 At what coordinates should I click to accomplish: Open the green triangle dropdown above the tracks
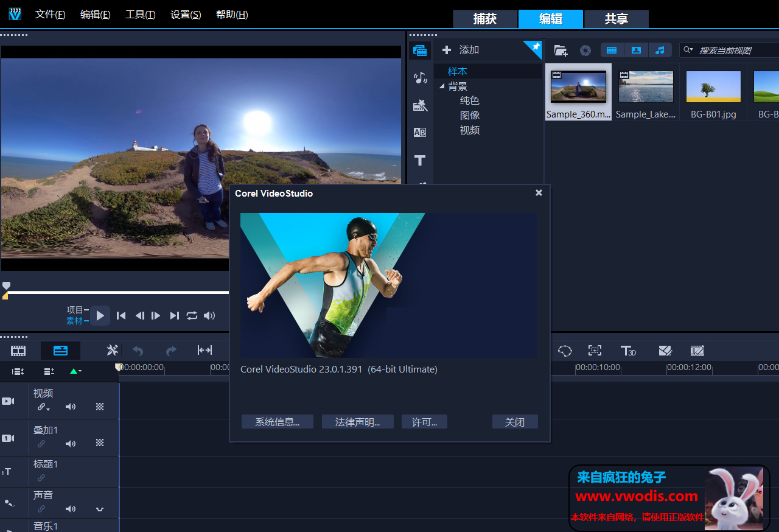coord(74,371)
